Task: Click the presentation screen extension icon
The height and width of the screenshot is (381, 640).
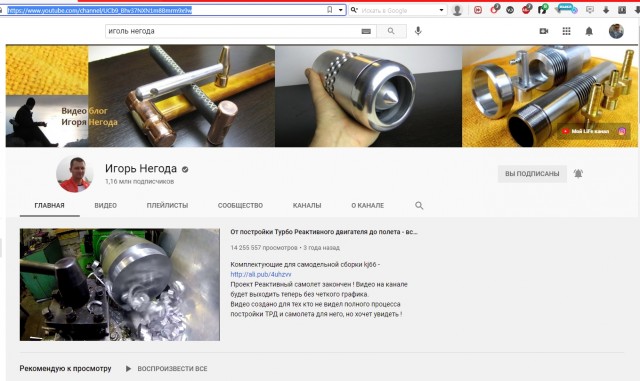Action: coord(590,10)
